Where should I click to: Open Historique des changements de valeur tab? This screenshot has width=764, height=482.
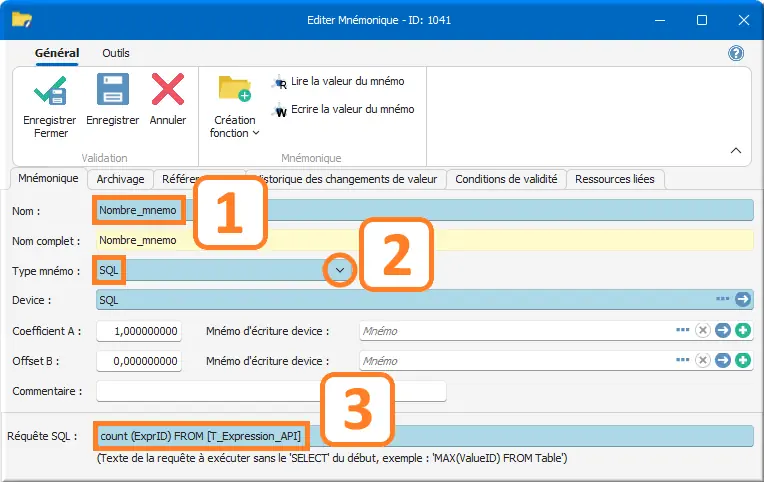pyautogui.click(x=346, y=179)
